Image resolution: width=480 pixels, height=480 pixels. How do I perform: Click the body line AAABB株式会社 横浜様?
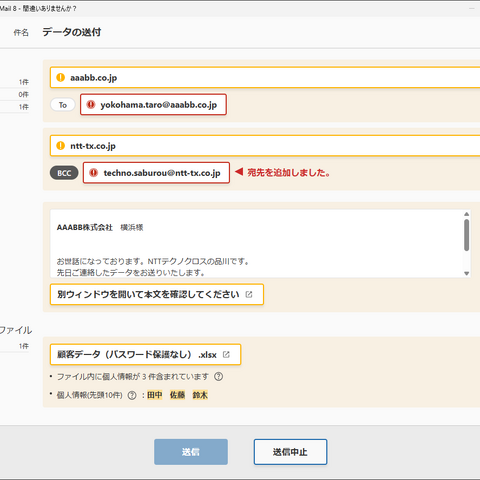click(x=100, y=228)
